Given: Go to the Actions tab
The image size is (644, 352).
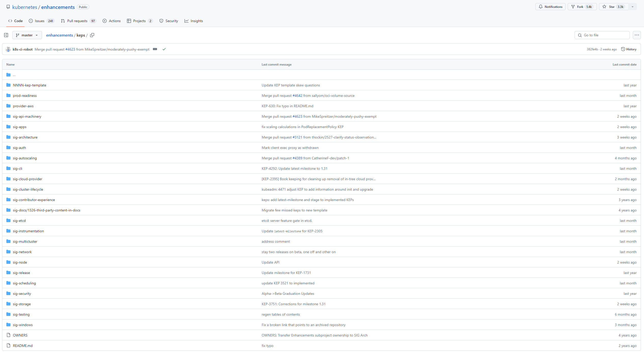Looking at the screenshot, I should (112, 21).
